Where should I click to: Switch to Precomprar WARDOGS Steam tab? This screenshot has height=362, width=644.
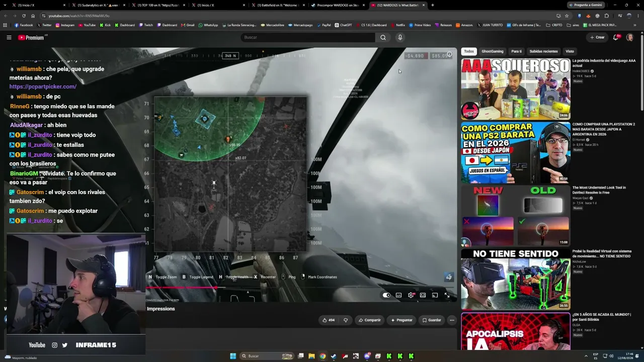pyautogui.click(x=338, y=5)
